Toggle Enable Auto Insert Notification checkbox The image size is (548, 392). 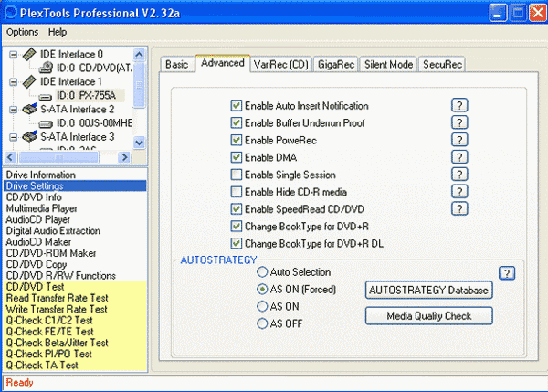(237, 105)
